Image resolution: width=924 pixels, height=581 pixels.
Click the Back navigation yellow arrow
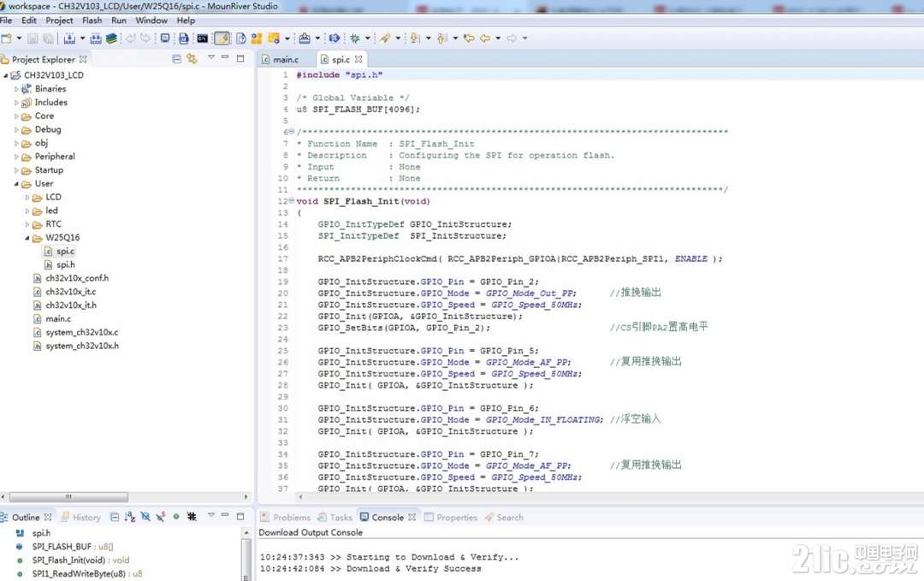click(x=485, y=39)
